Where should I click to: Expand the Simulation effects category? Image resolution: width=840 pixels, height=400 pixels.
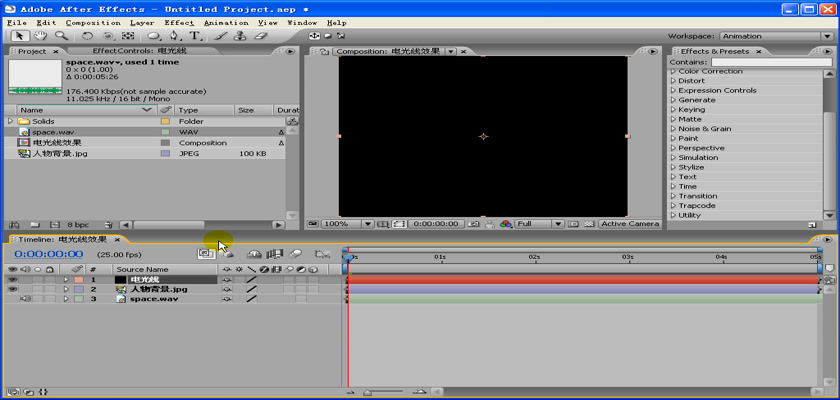pos(674,157)
